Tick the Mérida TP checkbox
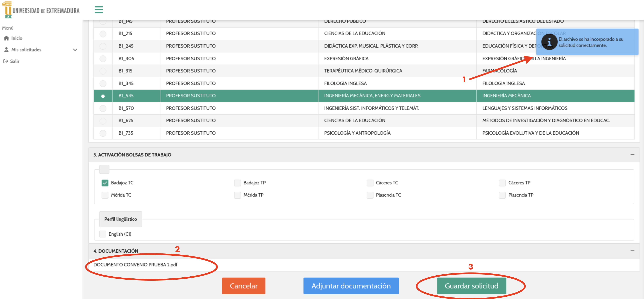This screenshot has height=299, width=644. pyautogui.click(x=237, y=195)
